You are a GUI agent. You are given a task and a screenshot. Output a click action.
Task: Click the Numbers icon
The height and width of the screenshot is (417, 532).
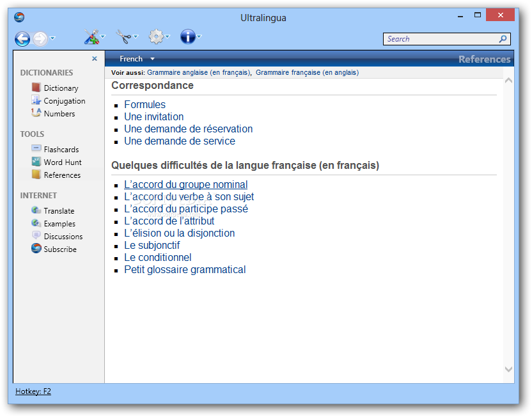36,113
